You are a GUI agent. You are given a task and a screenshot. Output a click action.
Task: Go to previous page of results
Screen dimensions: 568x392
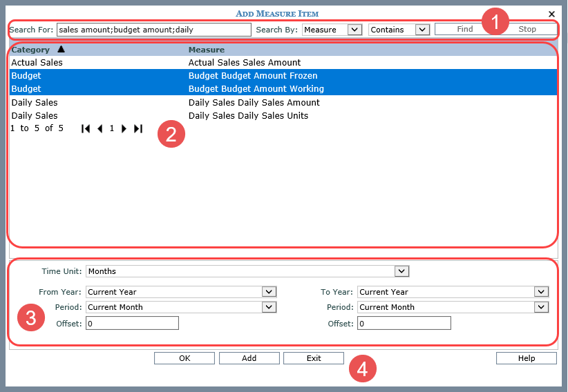tap(100, 128)
